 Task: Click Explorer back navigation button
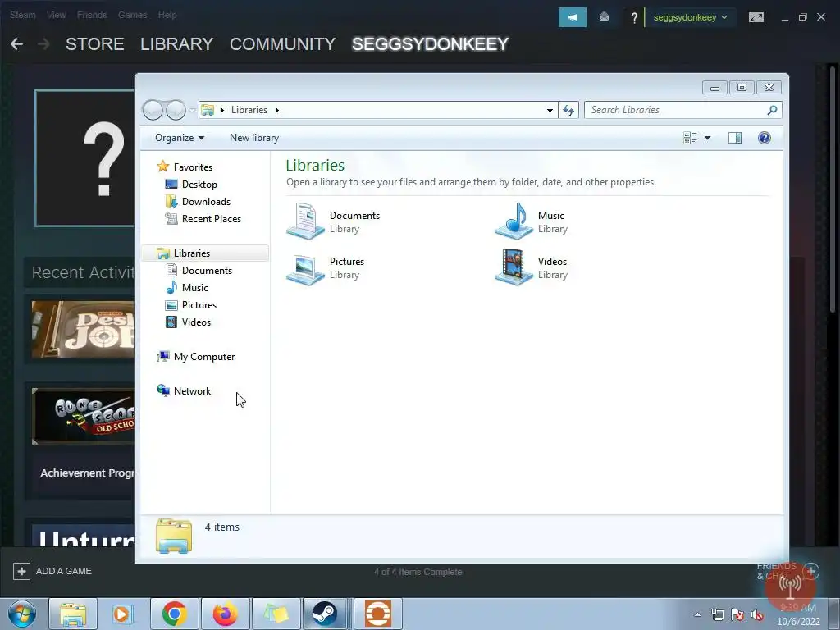[153, 110]
